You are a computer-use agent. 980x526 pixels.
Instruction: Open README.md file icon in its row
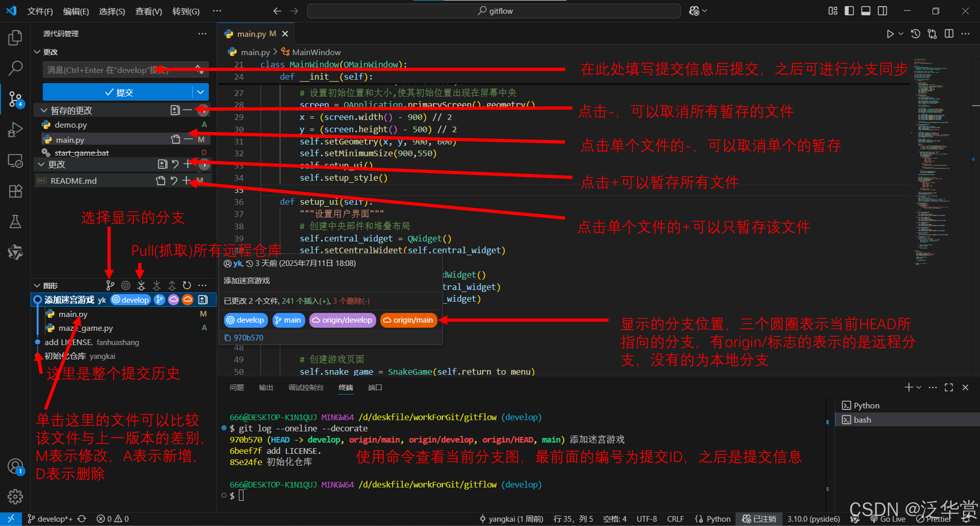tap(161, 180)
